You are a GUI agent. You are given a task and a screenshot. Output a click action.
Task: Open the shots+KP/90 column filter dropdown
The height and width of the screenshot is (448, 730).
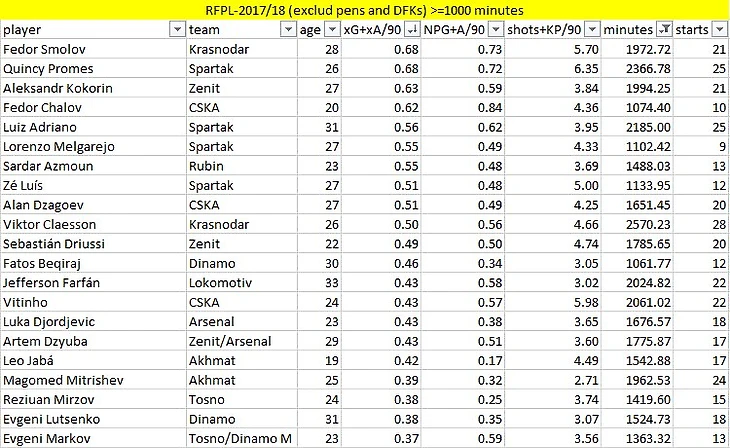point(592,30)
